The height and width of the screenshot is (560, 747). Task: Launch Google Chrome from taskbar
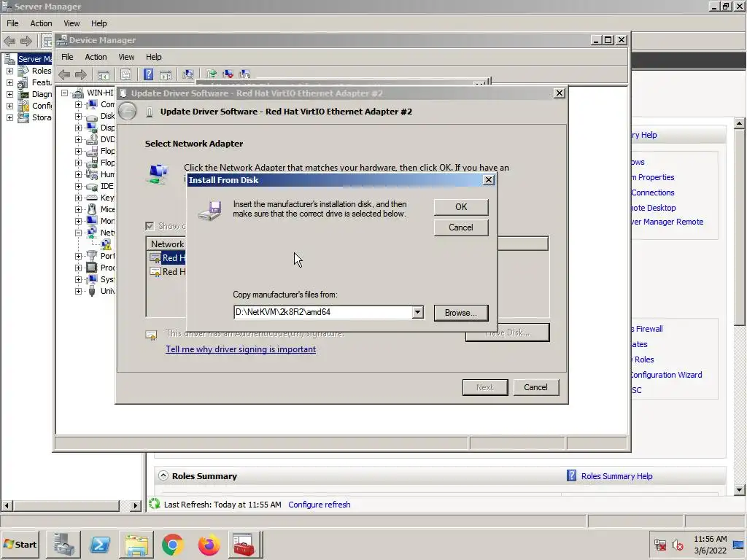click(172, 545)
